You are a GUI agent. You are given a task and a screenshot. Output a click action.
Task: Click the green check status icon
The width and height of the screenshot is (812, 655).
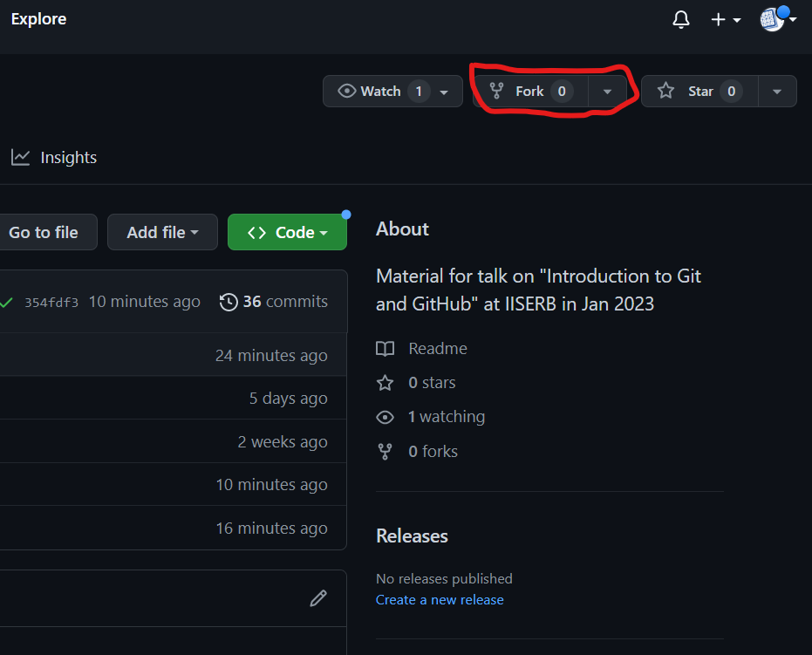coord(6,303)
